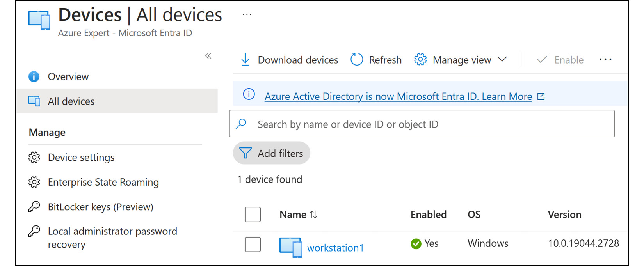Click the search magnifier icon

(x=241, y=124)
